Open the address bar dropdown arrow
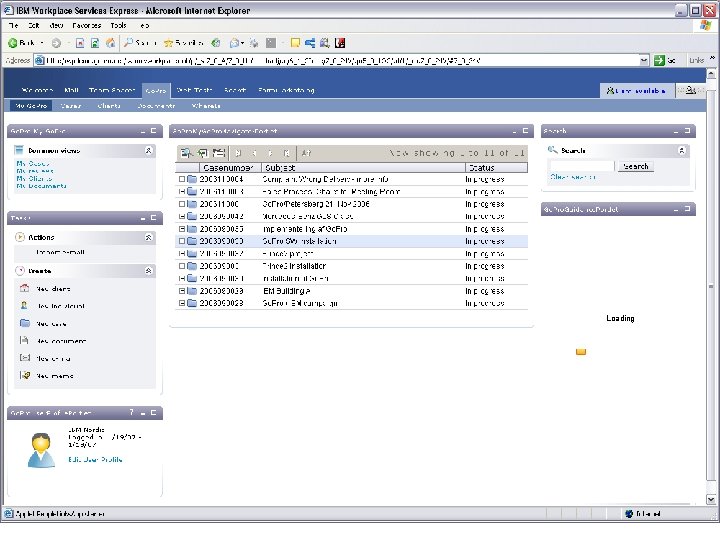The height and width of the screenshot is (540, 720). pyautogui.click(x=644, y=60)
